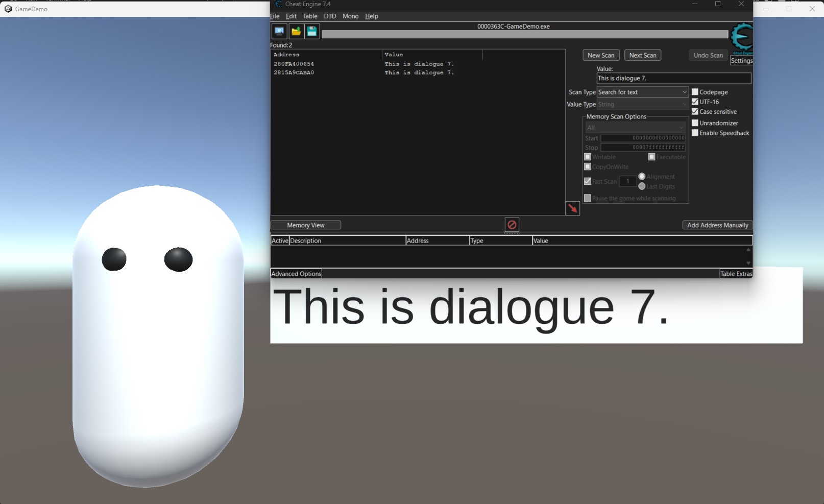Click the Description column header
Screen dimensions: 824x504
click(347, 241)
